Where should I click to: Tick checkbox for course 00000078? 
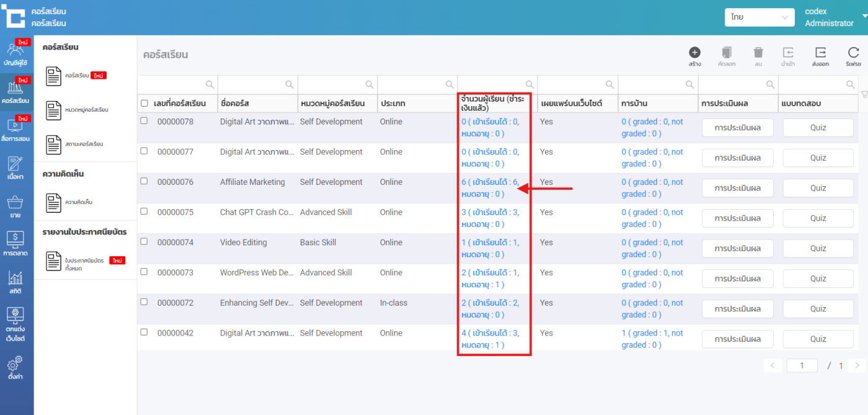tap(144, 121)
